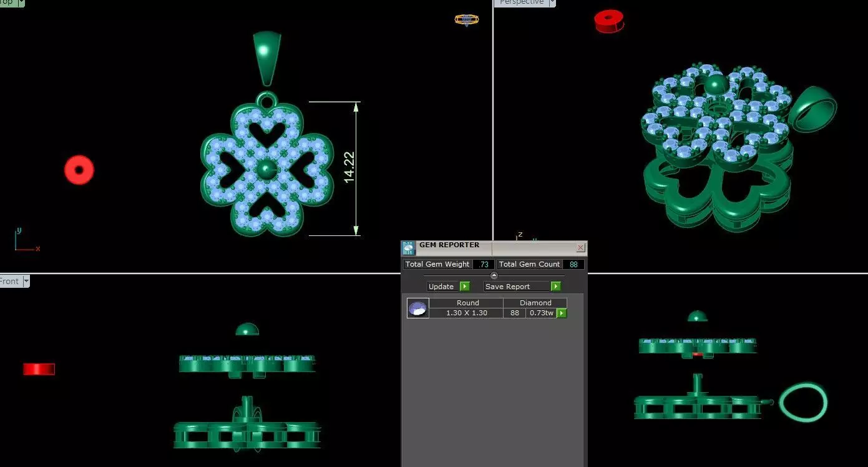Click the '0.73tw' weight cell
Screen dimensions: 868x467
tap(541, 313)
